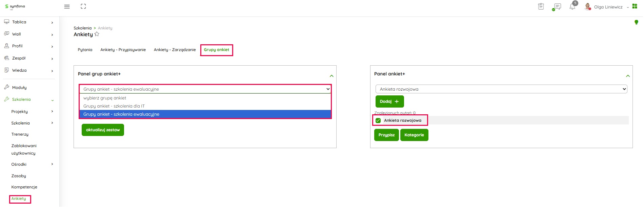Open the Ankieta rozwojowa dropdown
The image size is (644, 207).
coord(501,89)
